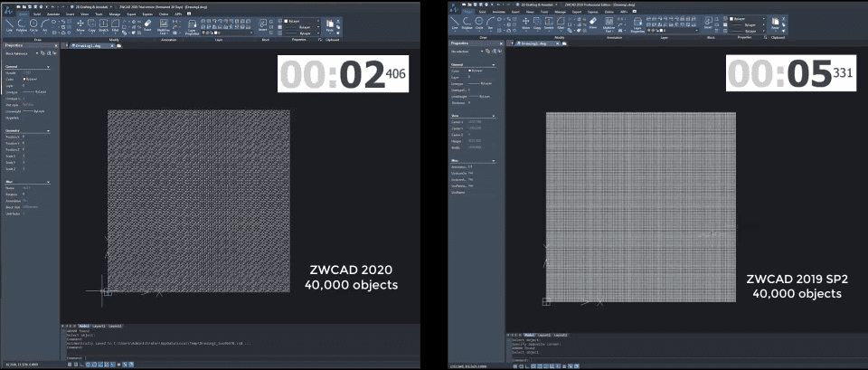Click the ZWCAD 2019 application logo button

(x=453, y=9)
